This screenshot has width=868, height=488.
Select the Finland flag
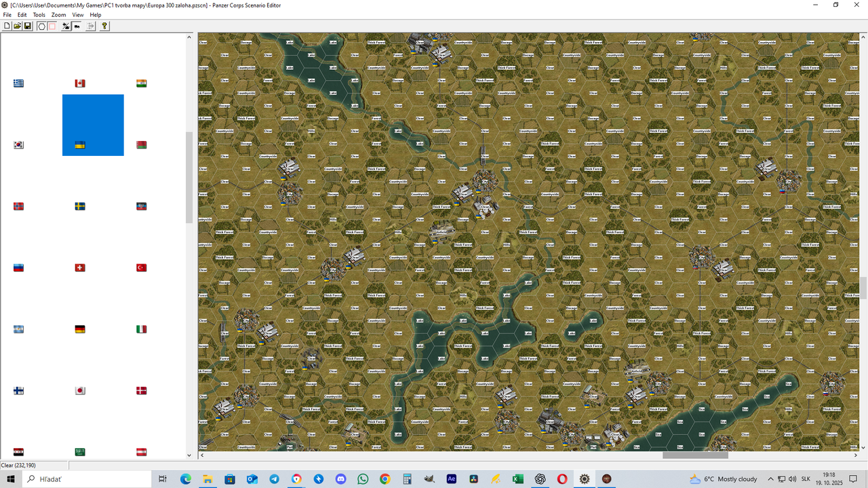point(19,390)
